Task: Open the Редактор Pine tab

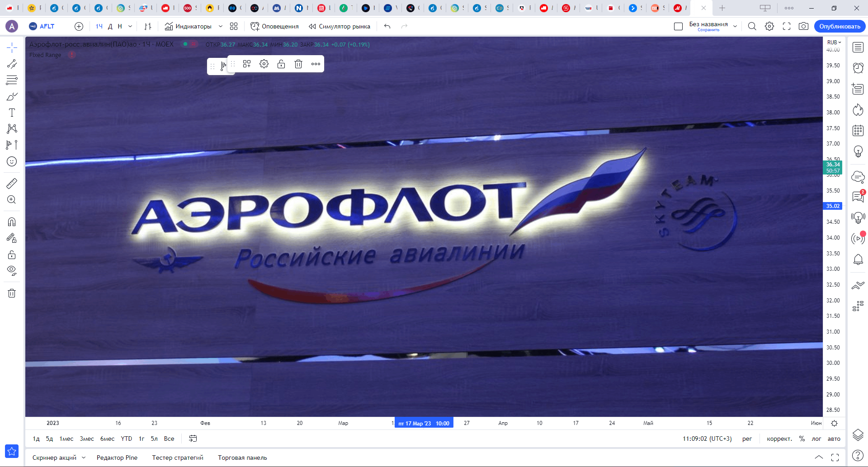Action: point(117,458)
